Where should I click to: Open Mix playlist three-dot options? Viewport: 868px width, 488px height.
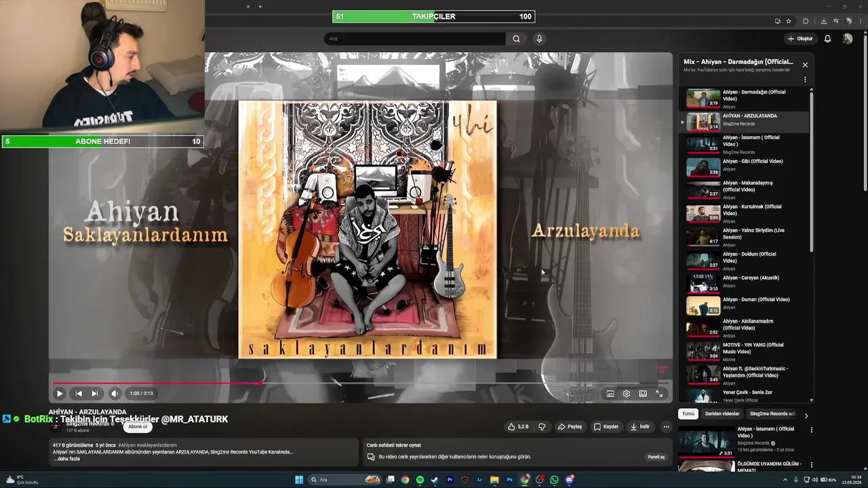[x=805, y=79]
